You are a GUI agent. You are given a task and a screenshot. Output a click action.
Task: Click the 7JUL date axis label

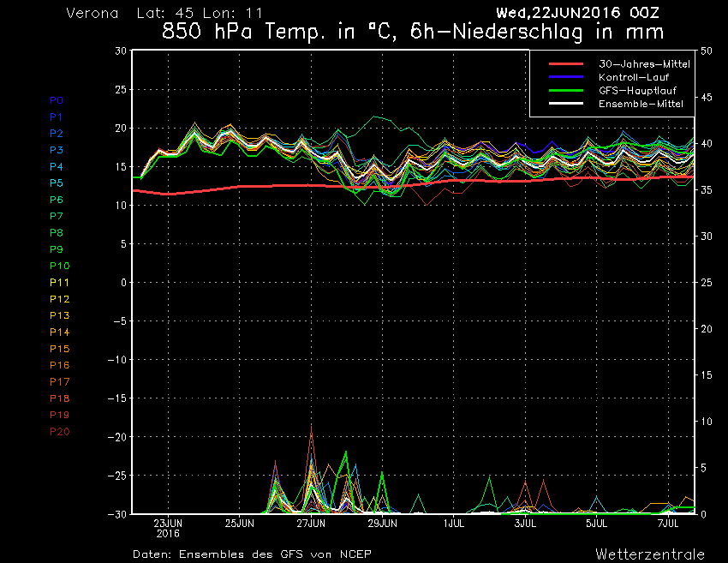click(668, 524)
